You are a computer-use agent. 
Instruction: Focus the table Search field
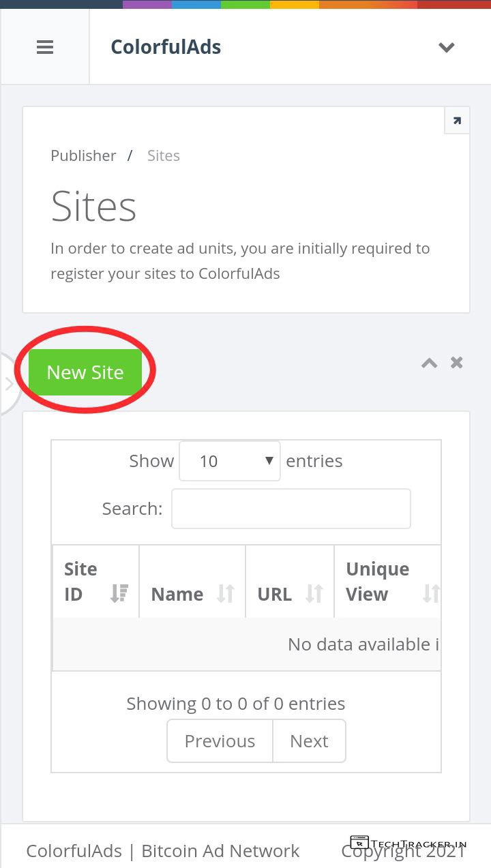coord(291,509)
